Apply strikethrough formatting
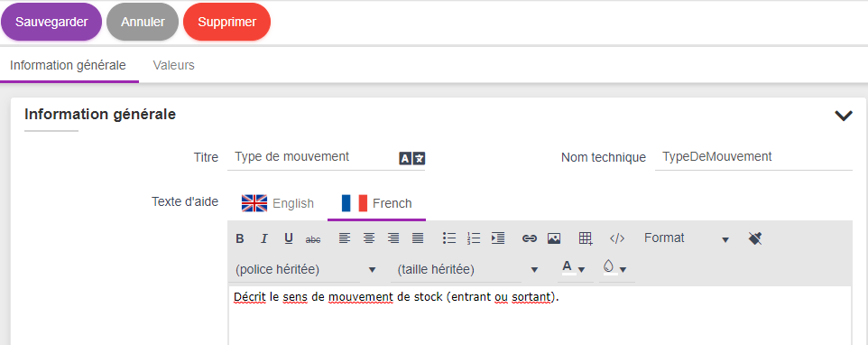Screen dimensions: 868x345 [313, 238]
